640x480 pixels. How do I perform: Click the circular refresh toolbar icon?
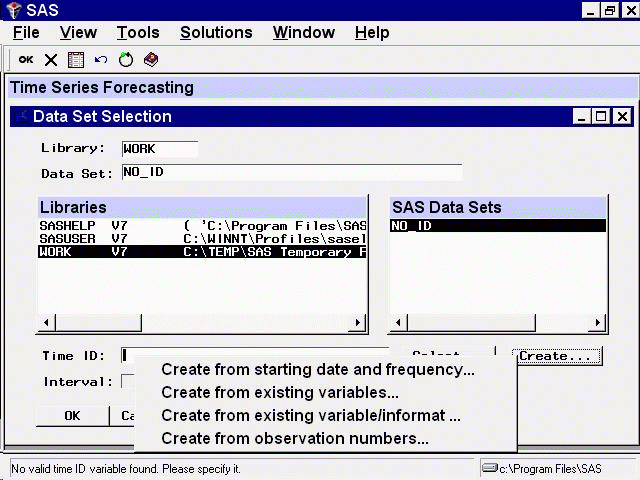[126, 60]
